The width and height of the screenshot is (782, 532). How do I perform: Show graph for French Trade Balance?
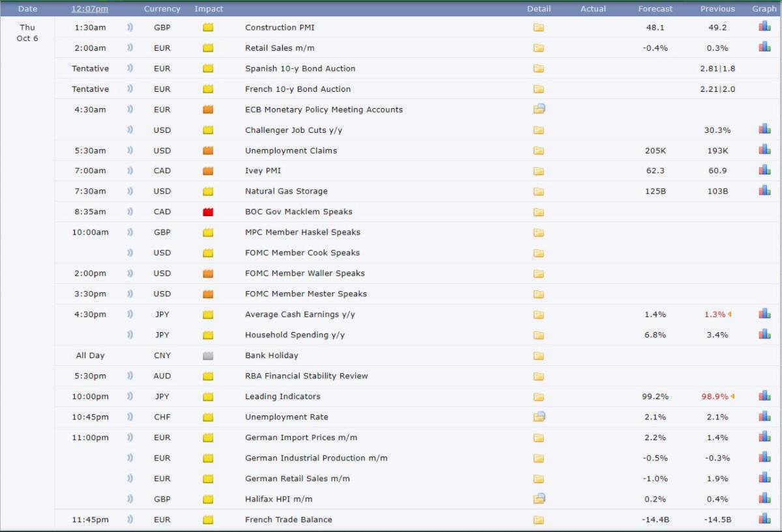tap(764, 519)
